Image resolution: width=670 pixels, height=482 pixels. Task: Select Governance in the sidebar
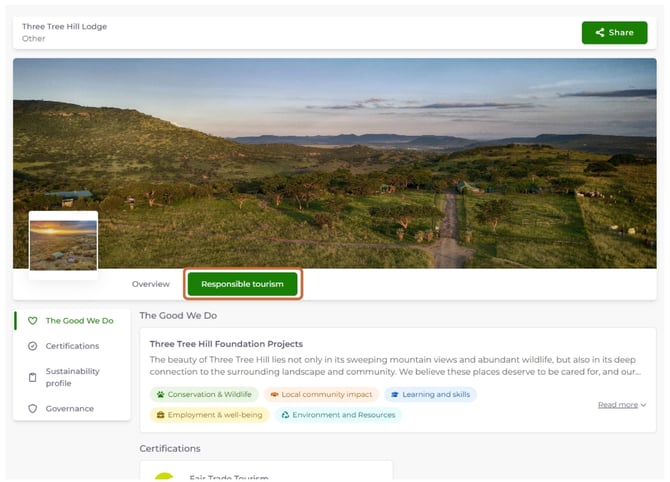pos(72,409)
